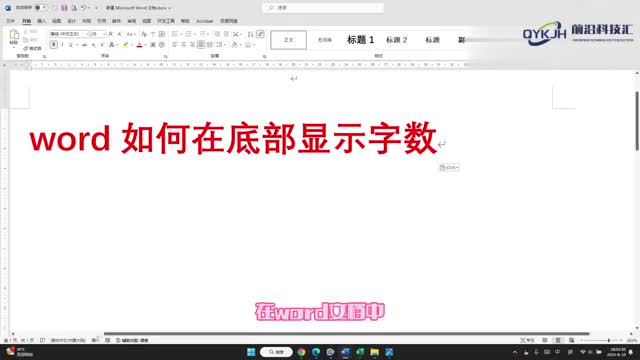Image resolution: width=640 pixels, height=360 pixels.
Task: Apply the Character Border icon
Action: point(162,34)
